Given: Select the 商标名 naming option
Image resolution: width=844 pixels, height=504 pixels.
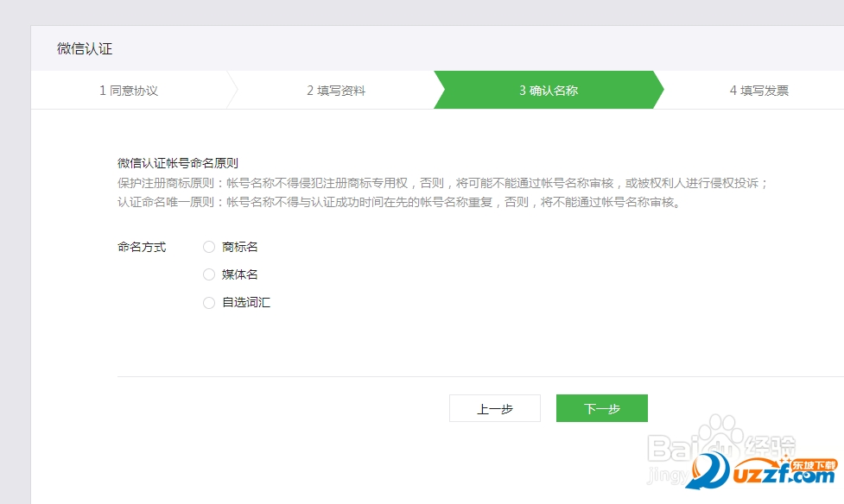Looking at the screenshot, I should coord(233,246).
